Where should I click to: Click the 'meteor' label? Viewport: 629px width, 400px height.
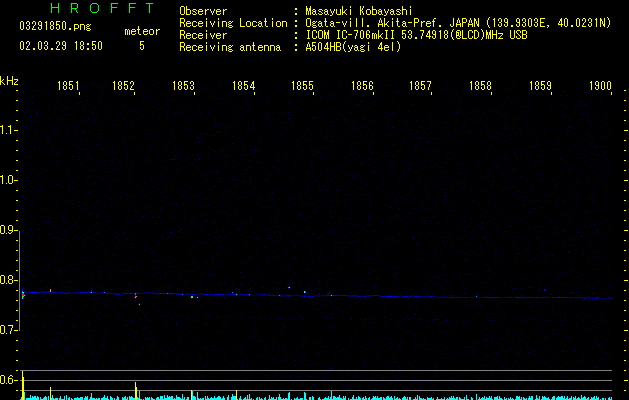pos(142,31)
